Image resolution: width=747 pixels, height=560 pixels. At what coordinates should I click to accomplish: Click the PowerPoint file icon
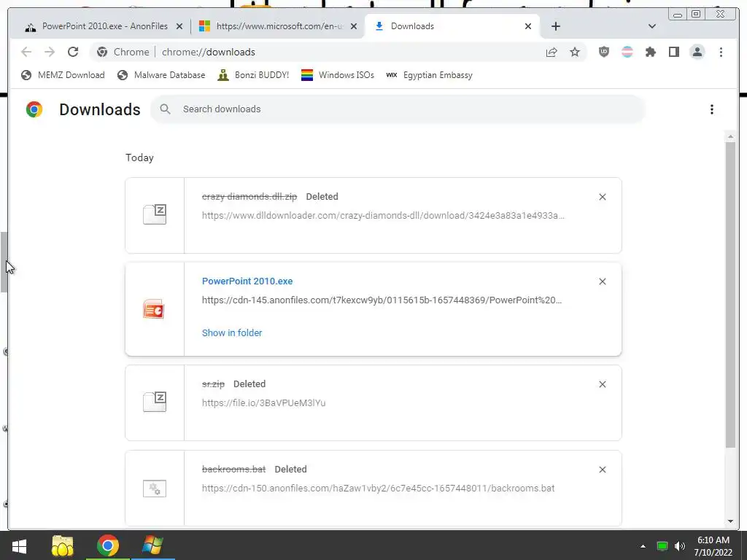click(154, 309)
